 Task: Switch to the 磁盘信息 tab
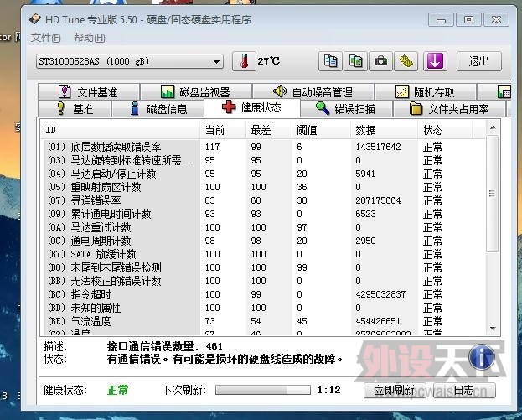[158, 109]
